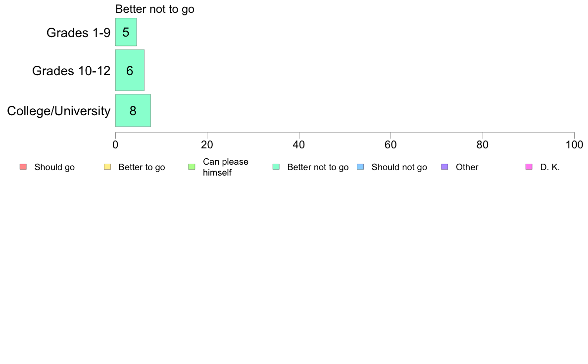Image resolution: width=588 pixels, height=364 pixels.
Task: Click the College/University bar
Action: (133, 110)
